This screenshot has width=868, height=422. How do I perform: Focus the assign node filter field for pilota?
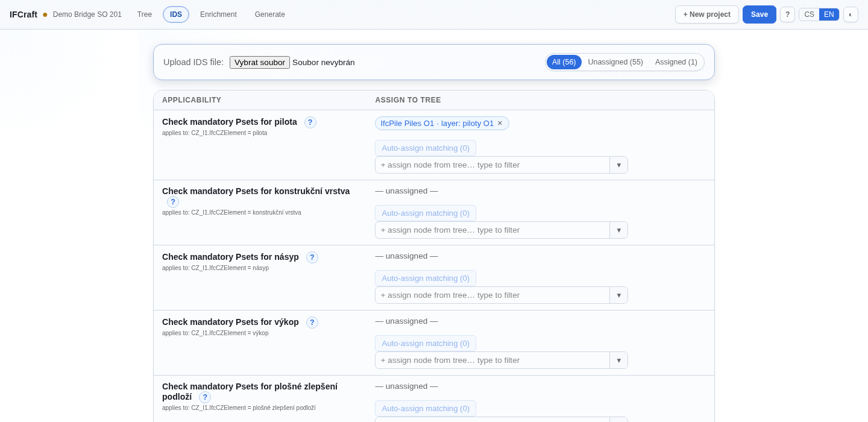(492, 165)
